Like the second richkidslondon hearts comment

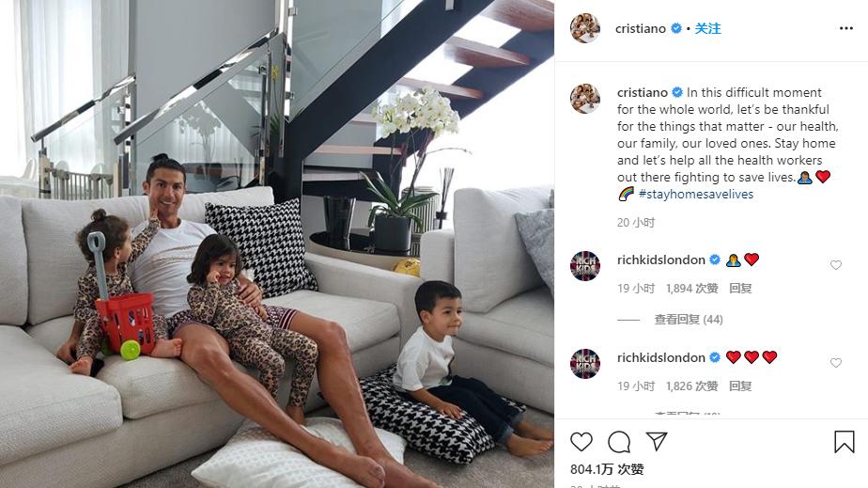tap(836, 363)
